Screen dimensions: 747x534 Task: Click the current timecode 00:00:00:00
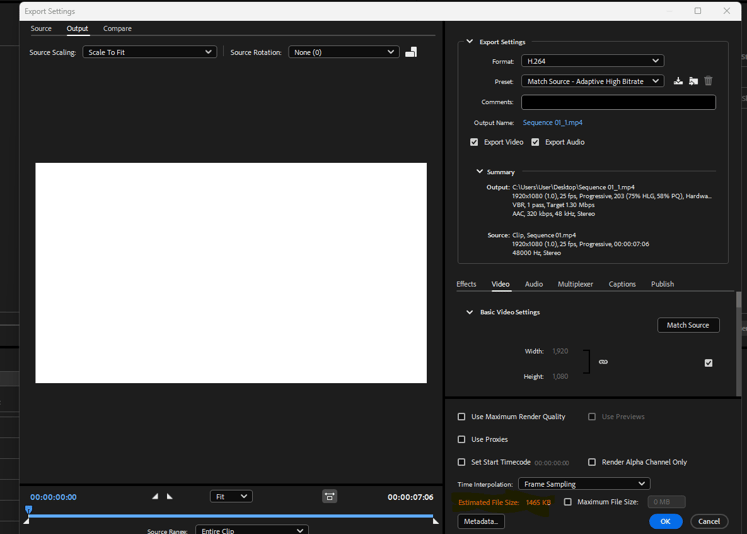click(x=53, y=497)
